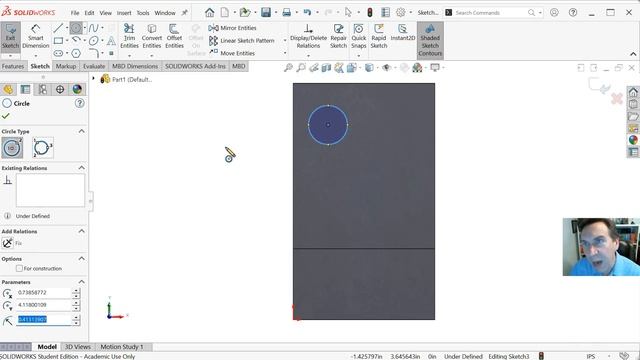Switch to the Markup tab
The height and width of the screenshot is (360, 640).
[66, 66]
